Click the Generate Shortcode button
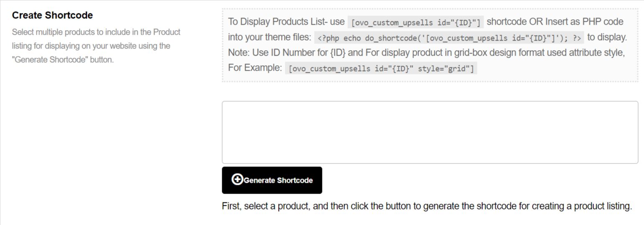Image resolution: width=644 pixels, height=225 pixels. tap(272, 180)
